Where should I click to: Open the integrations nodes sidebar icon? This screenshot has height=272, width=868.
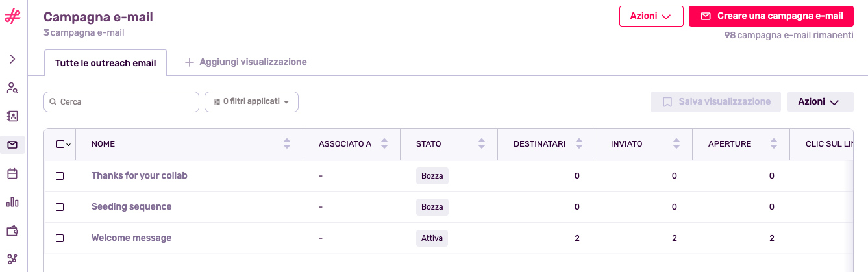click(x=12, y=259)
